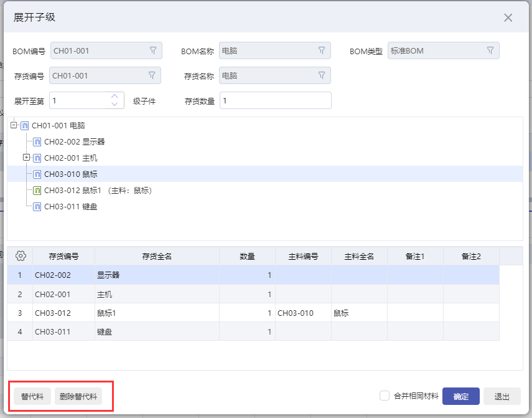Confirm with the 确定 button
Image resolution: width=532 pixels, height=418 pixels.
460,396
